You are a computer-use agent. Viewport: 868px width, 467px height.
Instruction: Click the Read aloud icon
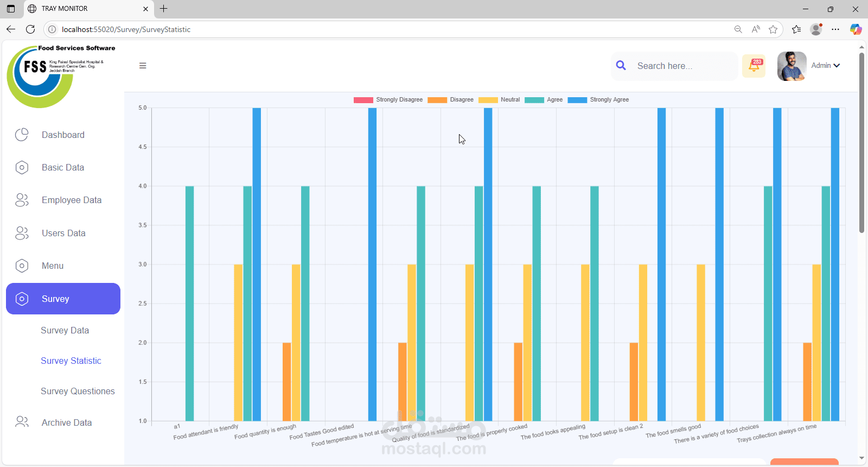pyautogui.click(x=756, y=29)
